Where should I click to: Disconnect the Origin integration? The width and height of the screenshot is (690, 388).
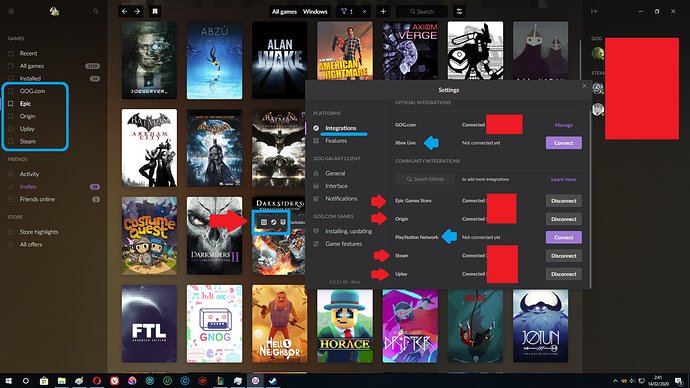click(x=564, y=219)
